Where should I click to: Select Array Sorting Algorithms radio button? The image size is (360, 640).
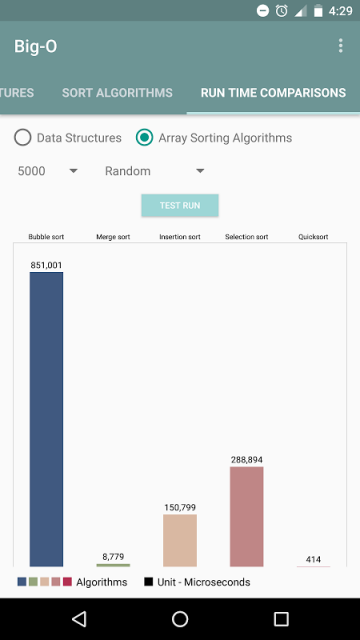[144, 138]
